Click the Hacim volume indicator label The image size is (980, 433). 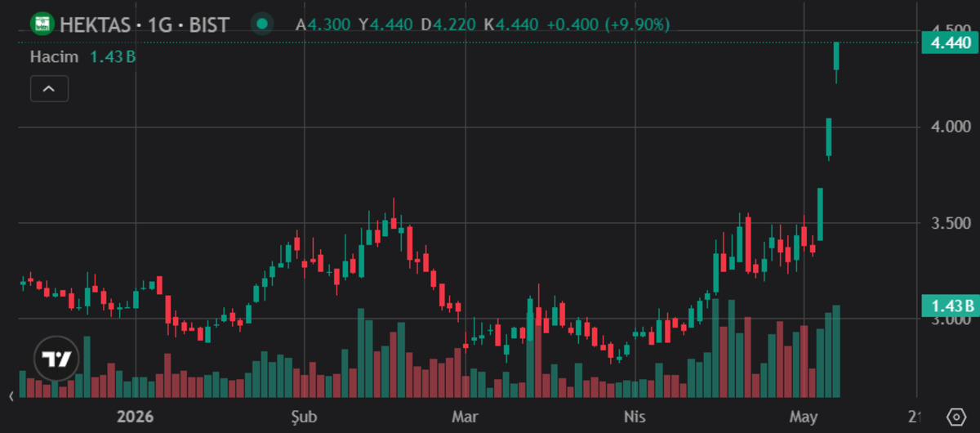[54, 57]
